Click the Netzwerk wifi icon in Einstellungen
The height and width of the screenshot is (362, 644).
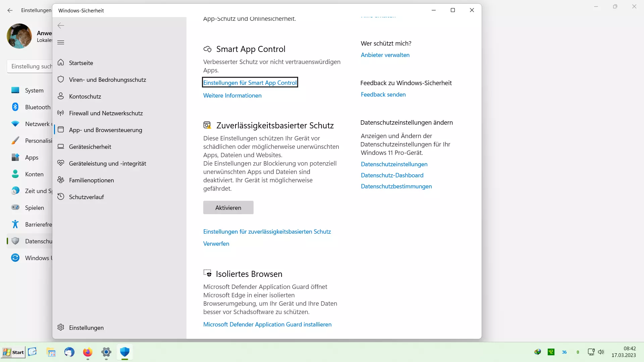(x=15, y=124)
